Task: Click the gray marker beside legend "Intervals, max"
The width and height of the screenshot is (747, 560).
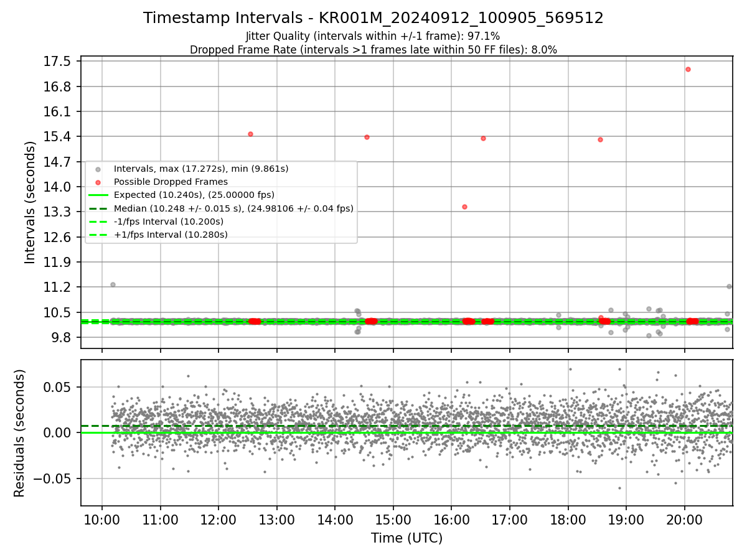Action: point(97,169)
